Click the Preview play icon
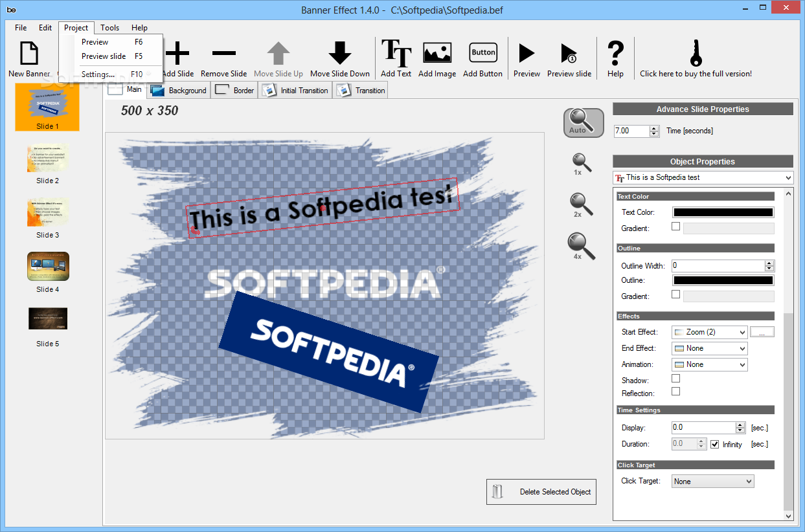Image resolution: width=805 pixels, height=532 pixels. pyautogui.click(x=527, y=53)
